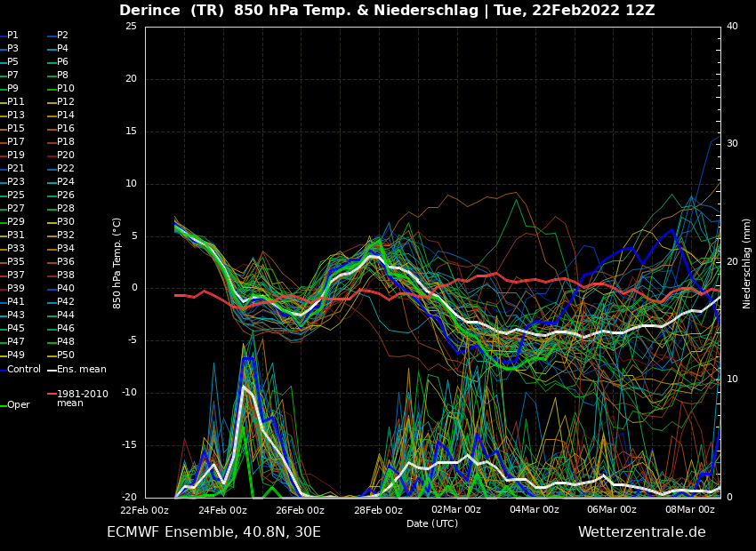Select the "P46" legend label
The width and height of the screenshot is (756, 551).
pos(66,328)
